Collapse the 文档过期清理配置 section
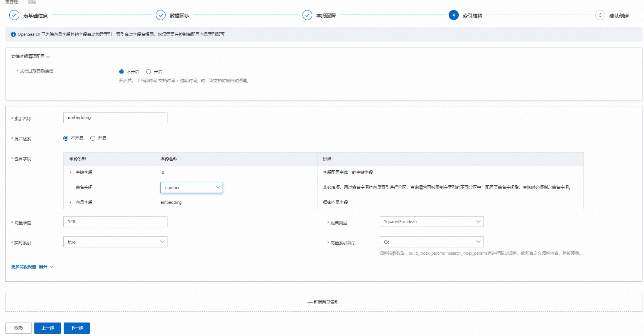The width and height of the screenshot is (644, 336). click(30, 57)
